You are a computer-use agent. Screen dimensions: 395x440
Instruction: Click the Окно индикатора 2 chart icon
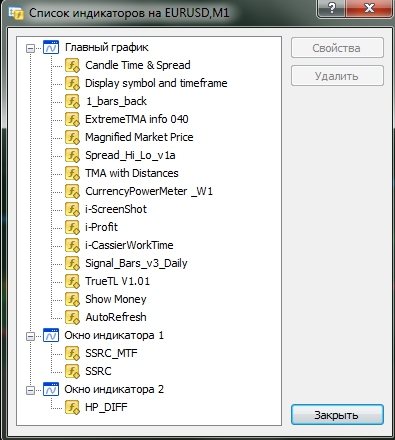coord(51,389)
